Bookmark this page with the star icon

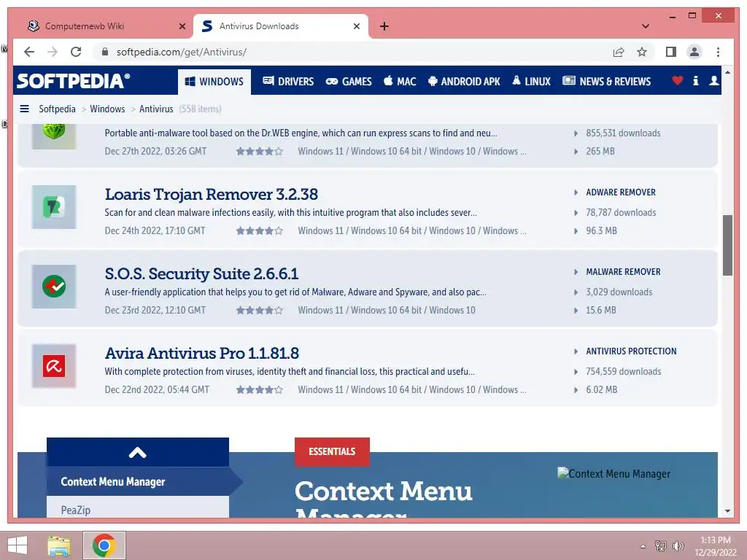pyautogui.click(x=642, y=52)
